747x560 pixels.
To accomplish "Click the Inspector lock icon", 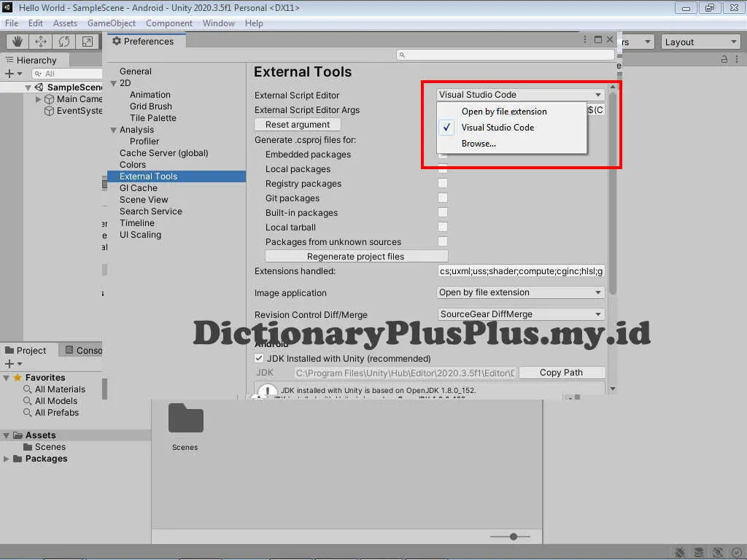I will (724, 59).
